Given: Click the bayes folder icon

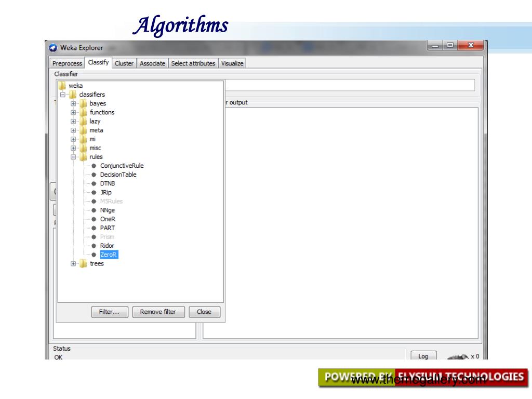Looking at the screenshot, I should click(84, 103).
